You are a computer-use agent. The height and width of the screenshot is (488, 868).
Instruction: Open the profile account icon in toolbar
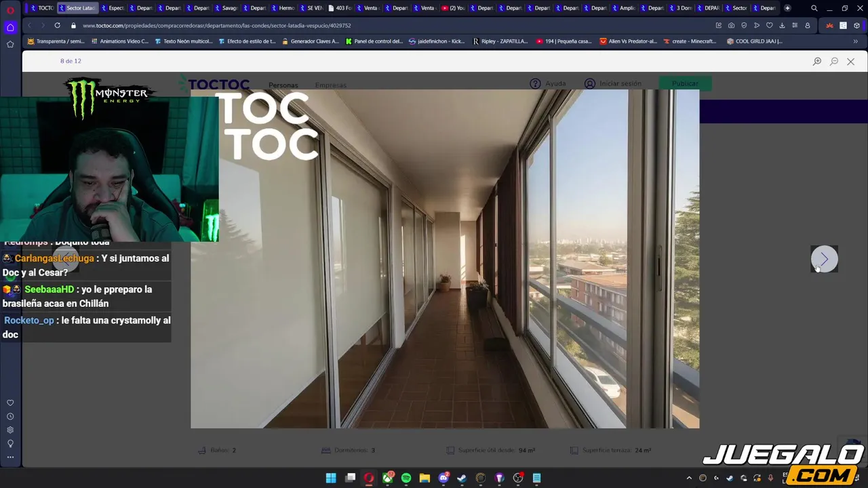point(807,25)
